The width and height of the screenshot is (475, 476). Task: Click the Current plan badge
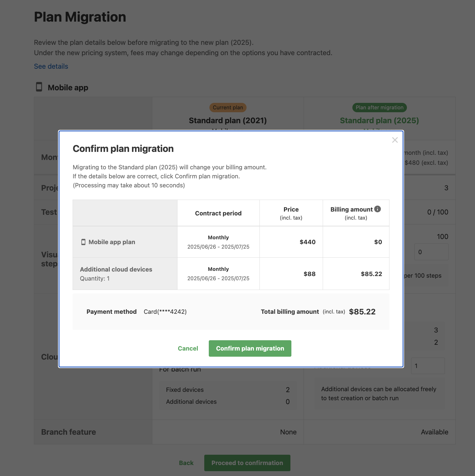pyautogui.click(x=228, y=107)
